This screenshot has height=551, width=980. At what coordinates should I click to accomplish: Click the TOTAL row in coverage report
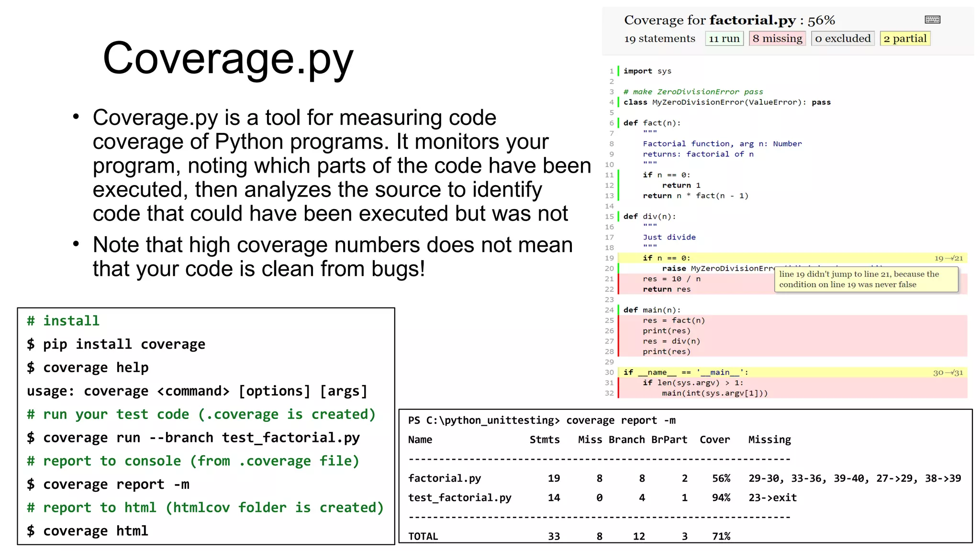point(423,536)
